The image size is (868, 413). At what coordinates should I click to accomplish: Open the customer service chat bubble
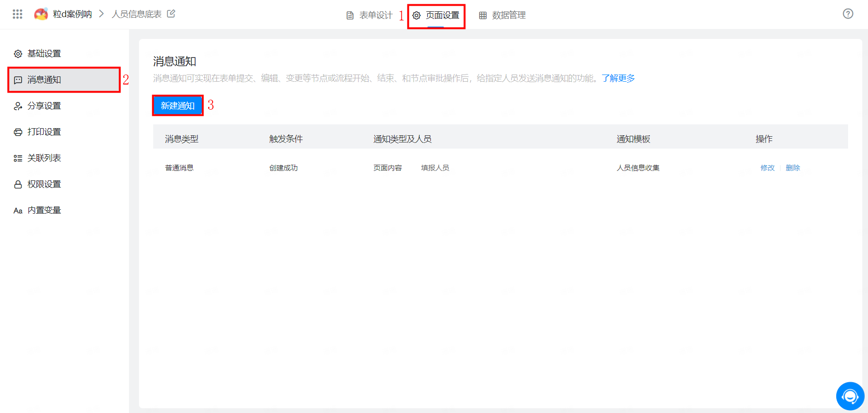coord(850,396)
